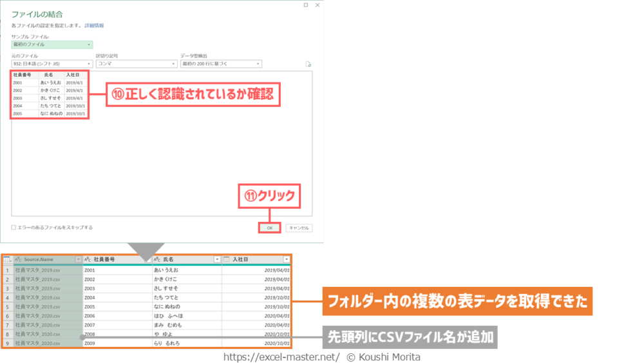Close the ファイルの結合 dialog with X
Viewport: 644px width, 363px height.
316,5
